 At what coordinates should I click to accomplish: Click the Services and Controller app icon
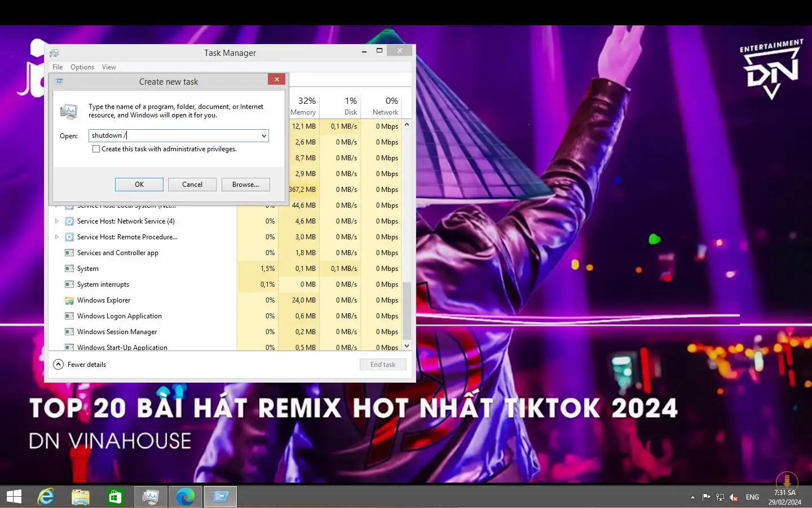69,253
